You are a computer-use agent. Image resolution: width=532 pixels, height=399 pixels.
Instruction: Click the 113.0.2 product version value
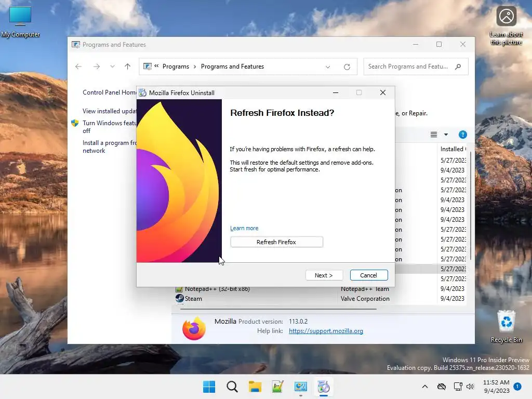tap(298, 321)
